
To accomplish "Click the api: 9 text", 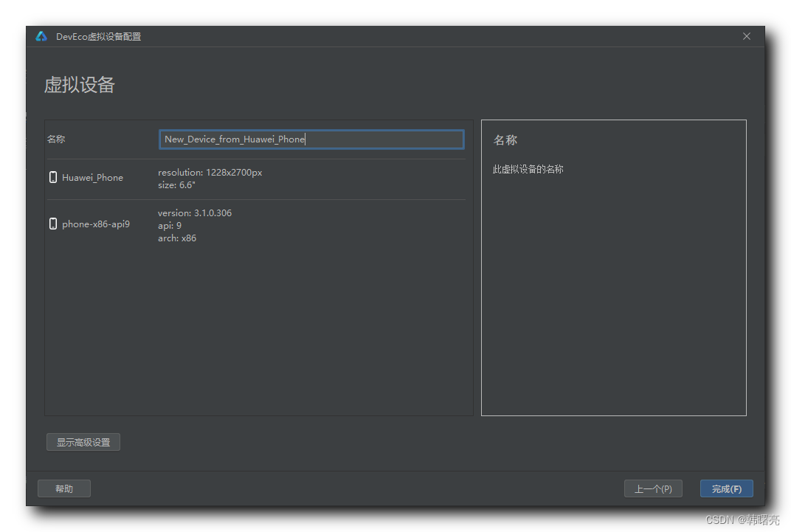I will (x=170, y=225).
